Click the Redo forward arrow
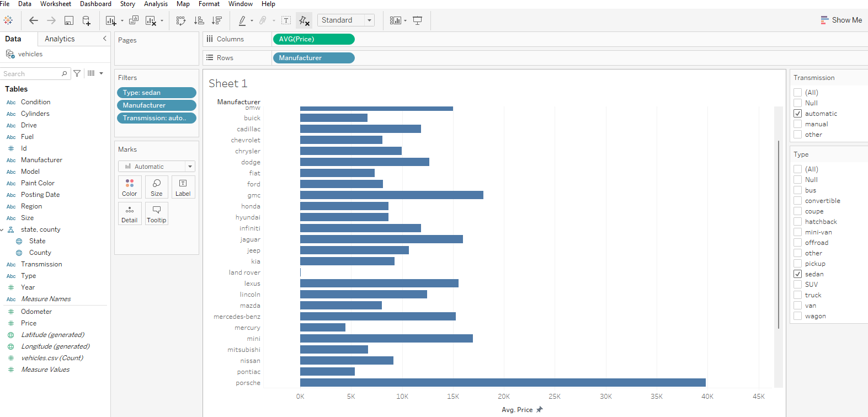This screenshot has width=868, height=417. (x=51, y=20)
